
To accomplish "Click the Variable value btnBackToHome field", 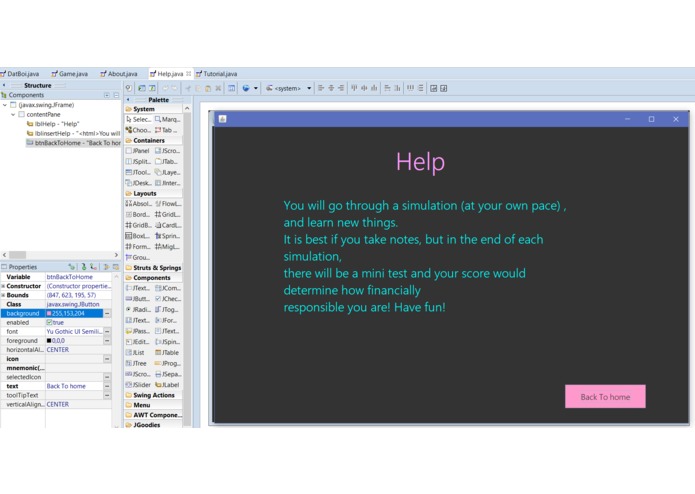I will (78, 277).
